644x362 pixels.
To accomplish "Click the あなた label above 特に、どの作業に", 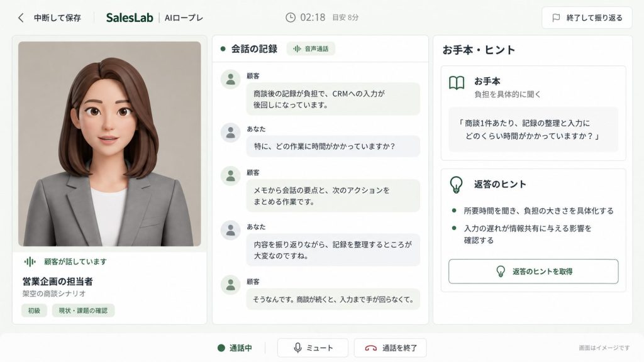I will [256, 129].
